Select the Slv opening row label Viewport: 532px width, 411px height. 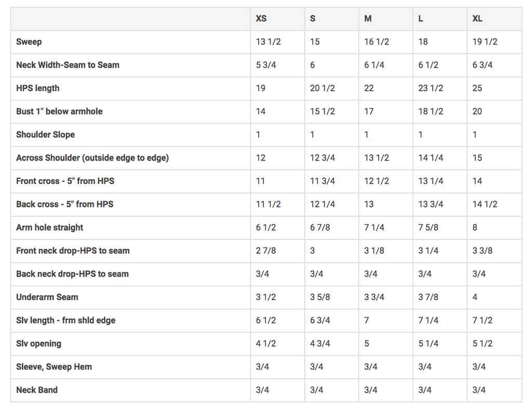pos(38,343)
